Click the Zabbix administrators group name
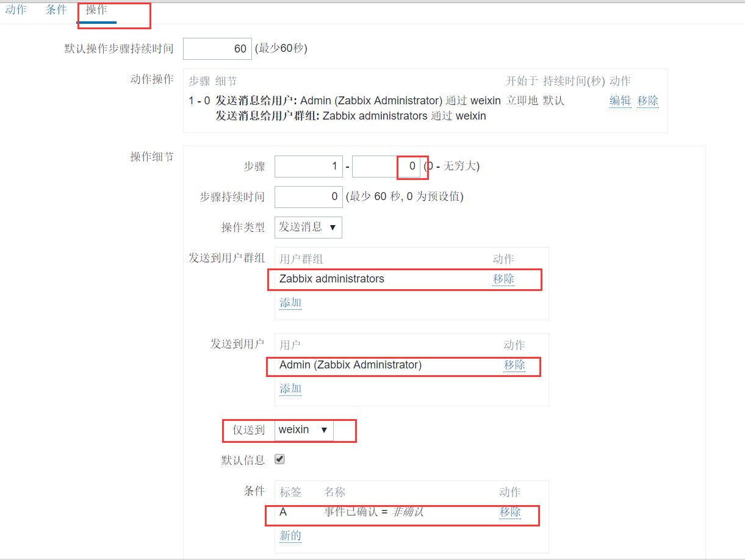This screenshot has width=745, height=560. tap(332, 279)
